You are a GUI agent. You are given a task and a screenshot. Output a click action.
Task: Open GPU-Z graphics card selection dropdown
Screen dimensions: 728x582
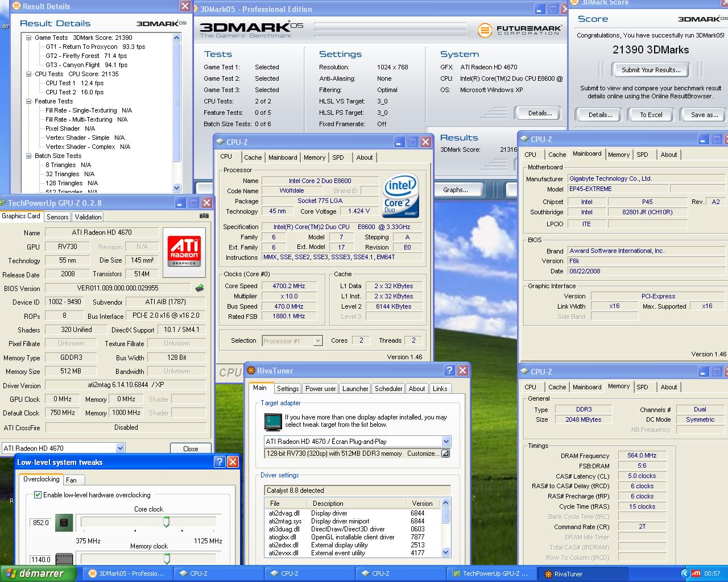coord(120,448)
